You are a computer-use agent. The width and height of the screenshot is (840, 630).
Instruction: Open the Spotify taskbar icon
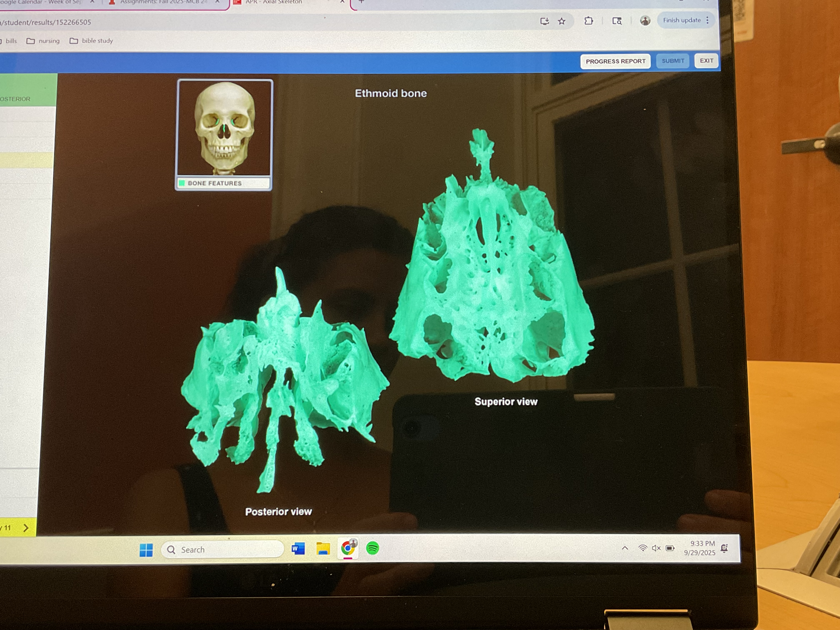(372, 548)
